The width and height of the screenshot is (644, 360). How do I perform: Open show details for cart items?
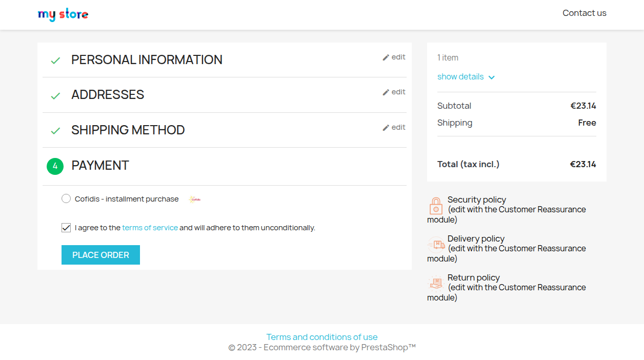click(460, 77)
